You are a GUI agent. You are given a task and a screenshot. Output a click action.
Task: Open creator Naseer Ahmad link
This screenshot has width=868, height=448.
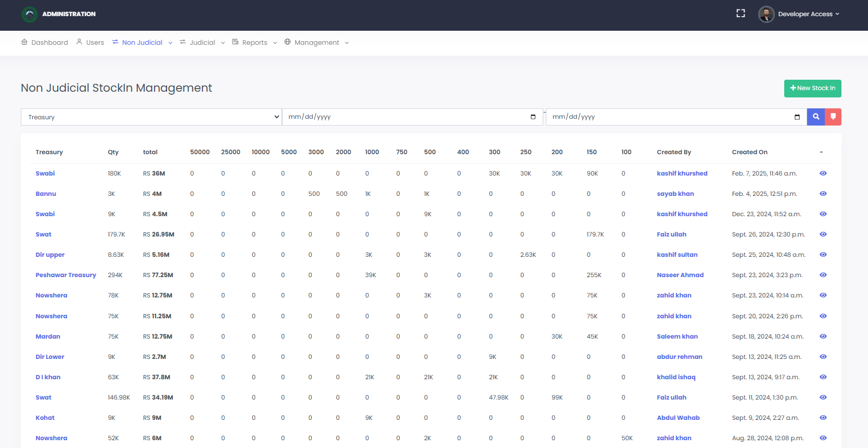coord(680,275)
